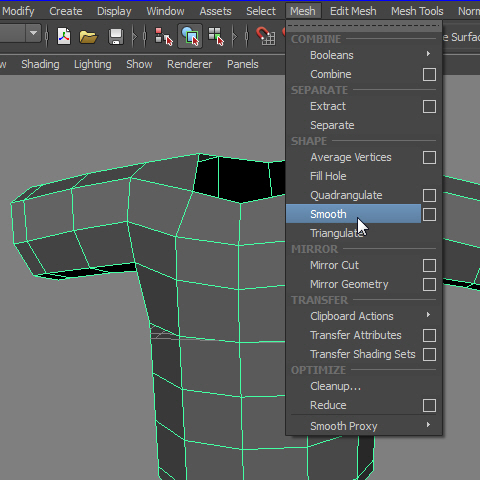Viewport: 480px width, 480px height.
Task: Open Reduce options square
Action: pos(429,405)
